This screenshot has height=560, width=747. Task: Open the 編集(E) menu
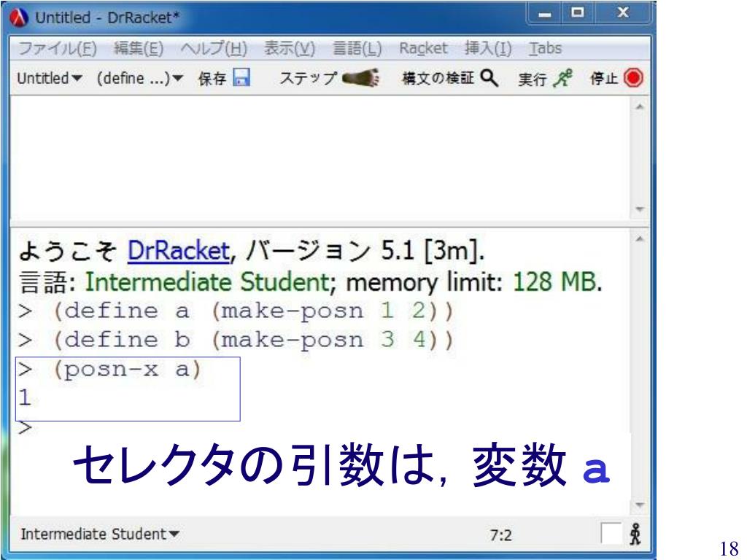click(x=139, y=48)
